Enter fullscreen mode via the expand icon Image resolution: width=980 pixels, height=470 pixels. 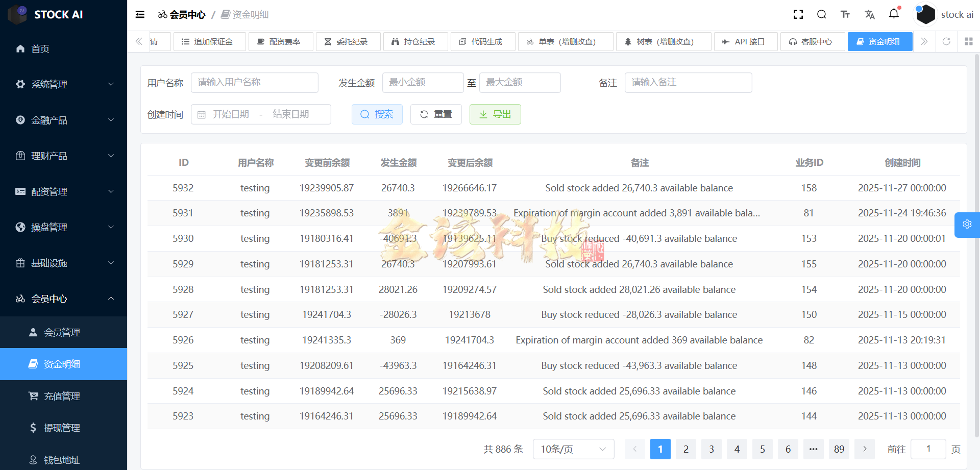[798, 14]
